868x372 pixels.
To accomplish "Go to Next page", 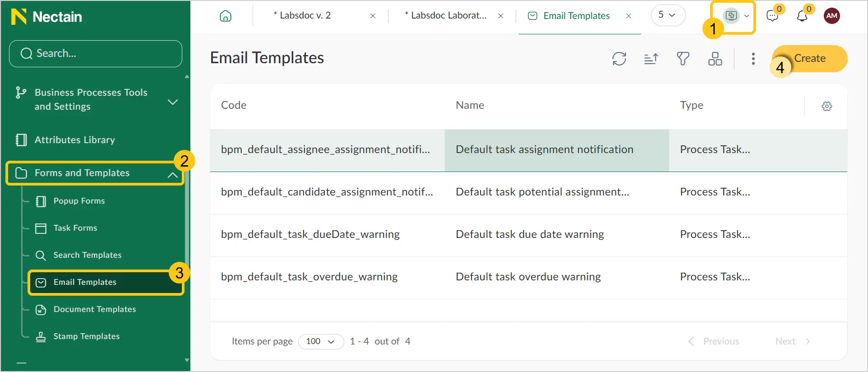I will 793,341.
